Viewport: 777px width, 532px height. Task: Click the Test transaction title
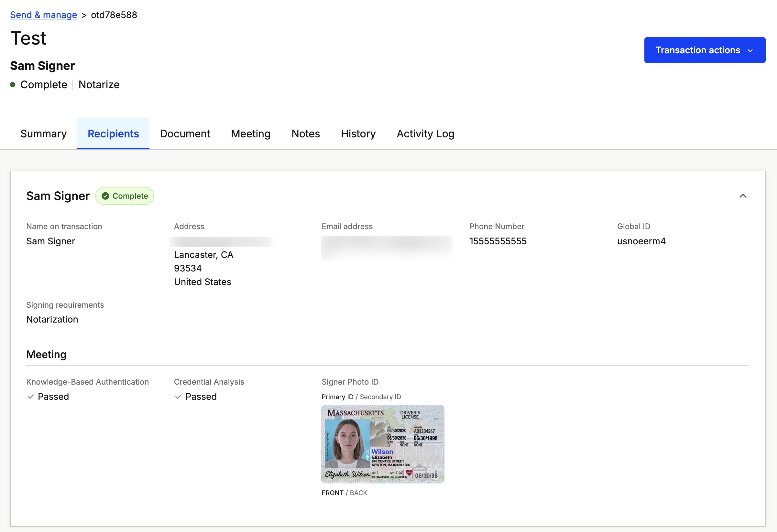[28, 38]
